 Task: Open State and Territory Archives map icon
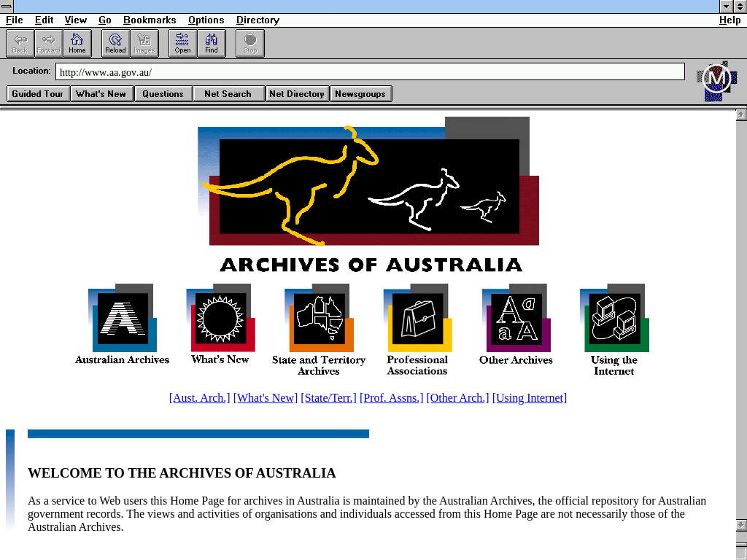coord(318,319)
